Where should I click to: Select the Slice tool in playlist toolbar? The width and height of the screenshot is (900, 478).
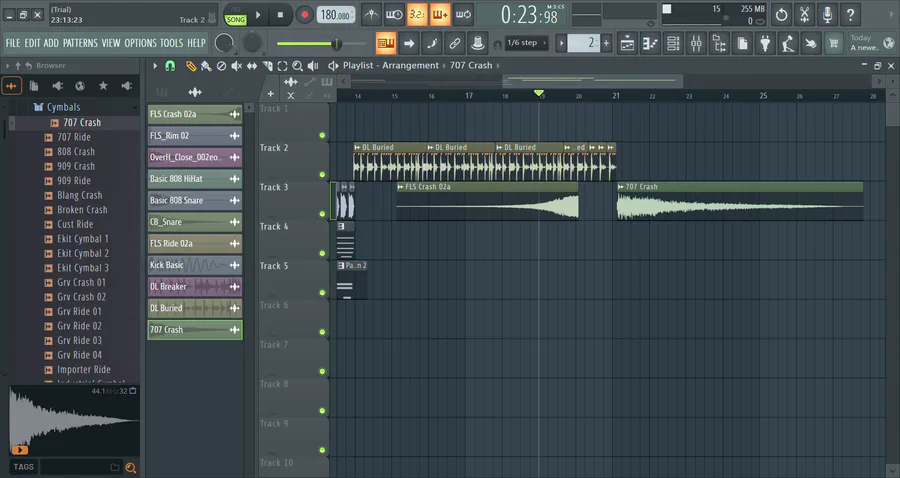click(x=267, y=66)
